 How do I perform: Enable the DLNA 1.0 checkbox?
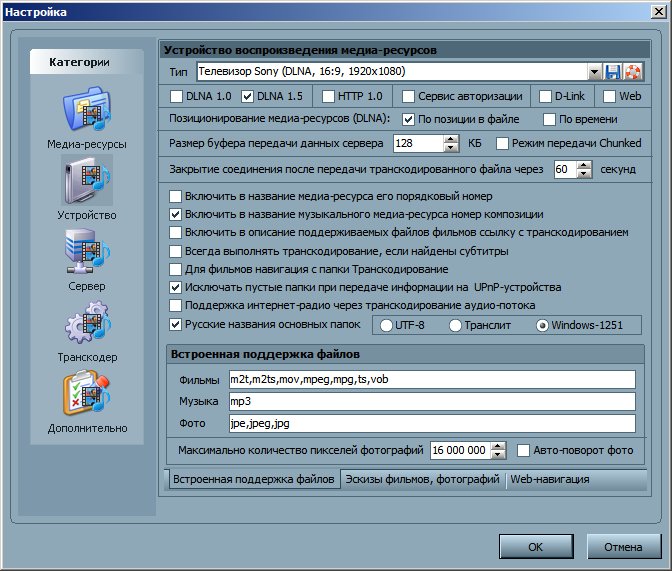pyautogui.click(x=176, y=96)
